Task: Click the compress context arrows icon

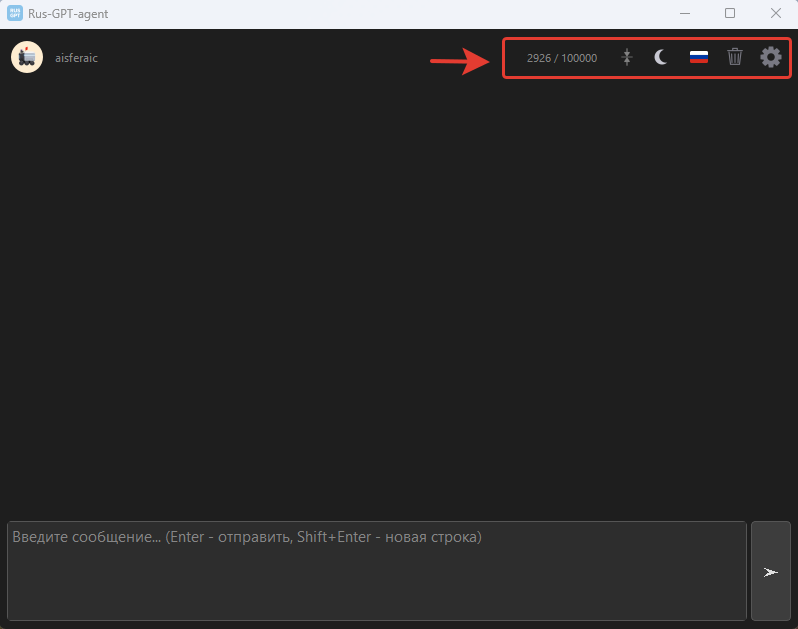Action: (627, 58)
